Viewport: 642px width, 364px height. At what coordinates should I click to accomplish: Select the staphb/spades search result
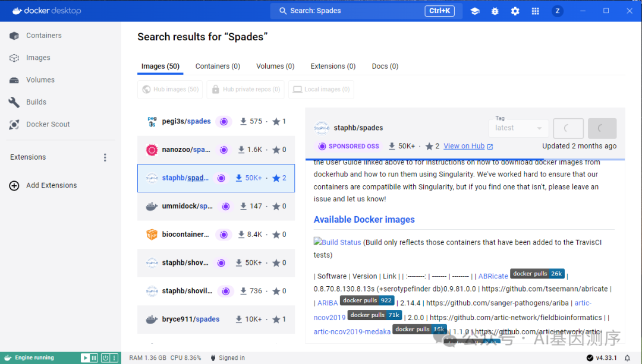click(x=216, y=178)
